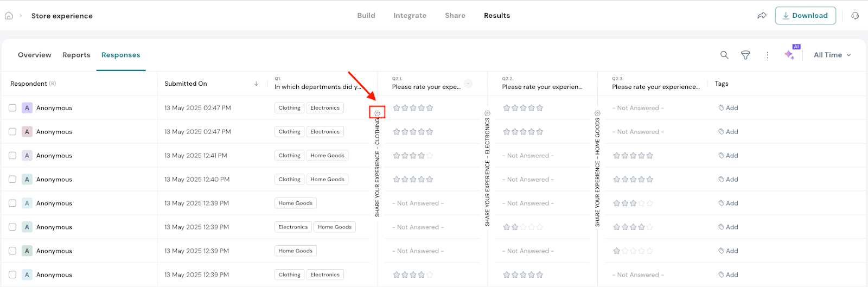Open the Q2.1 column dropdown arrow
Screen dimensions: 868x287
[468, 84]
